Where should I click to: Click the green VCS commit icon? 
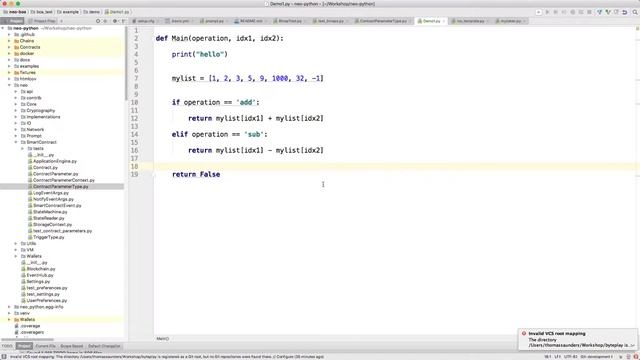[608, 12]
